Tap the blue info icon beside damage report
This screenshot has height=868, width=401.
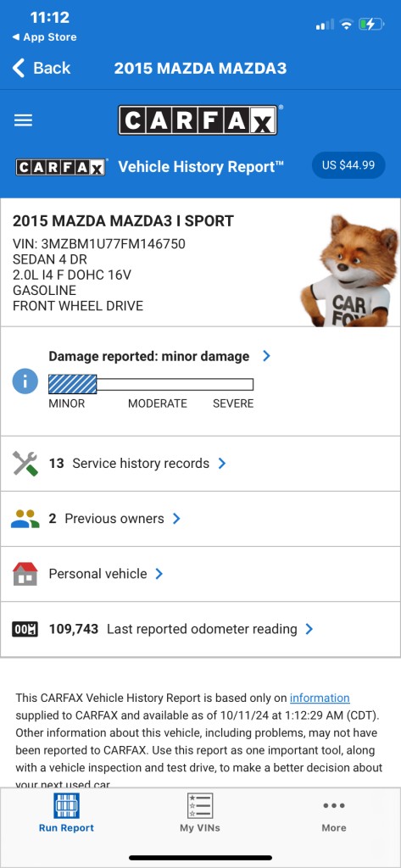[x=25, y=381]
